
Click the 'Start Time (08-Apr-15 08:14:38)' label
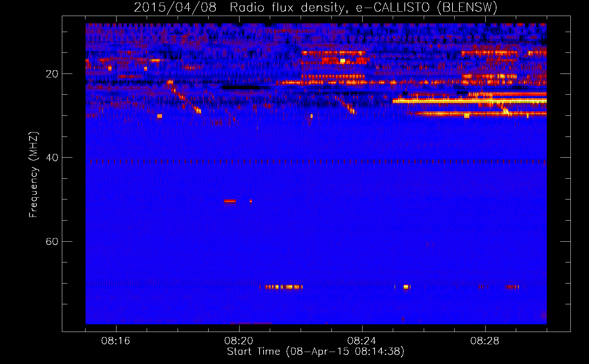pyautogui.click(x=316, y=352)
